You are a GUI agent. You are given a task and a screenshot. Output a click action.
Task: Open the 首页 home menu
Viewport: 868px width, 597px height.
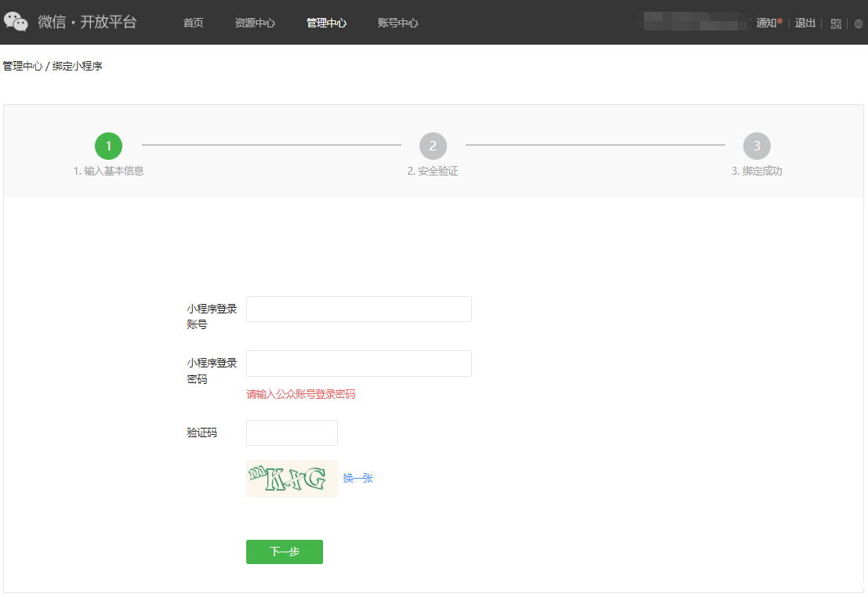tap(193, 23)
